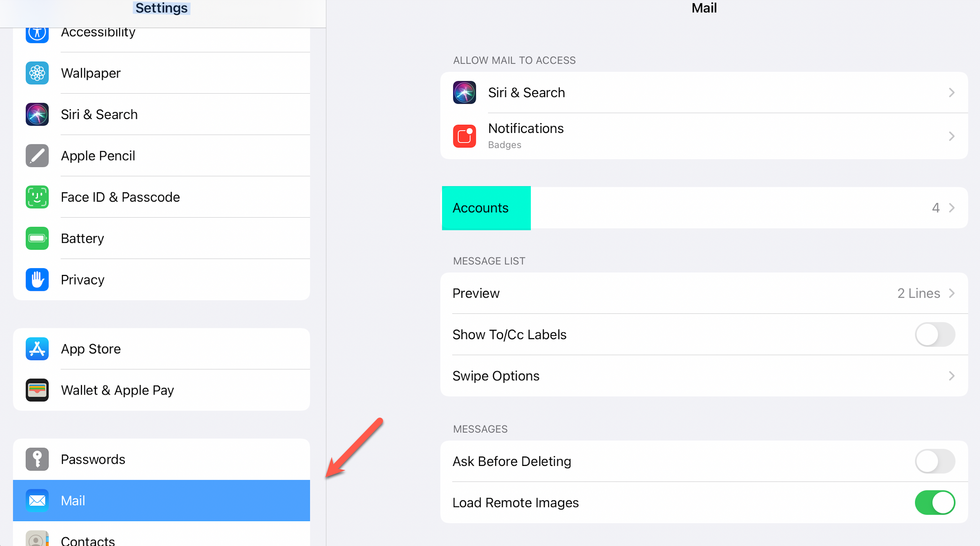980x546 pixels.
Task: Click the 'Siri & Search' label in sidebar
Action: (x=99, y=114)
